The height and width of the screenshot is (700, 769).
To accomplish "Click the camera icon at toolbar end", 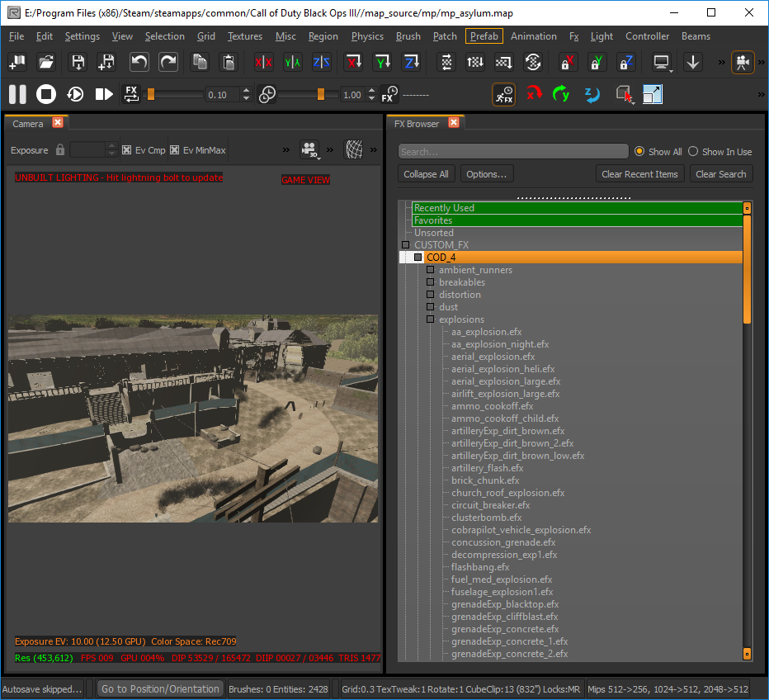I will (x=743, y=62).
